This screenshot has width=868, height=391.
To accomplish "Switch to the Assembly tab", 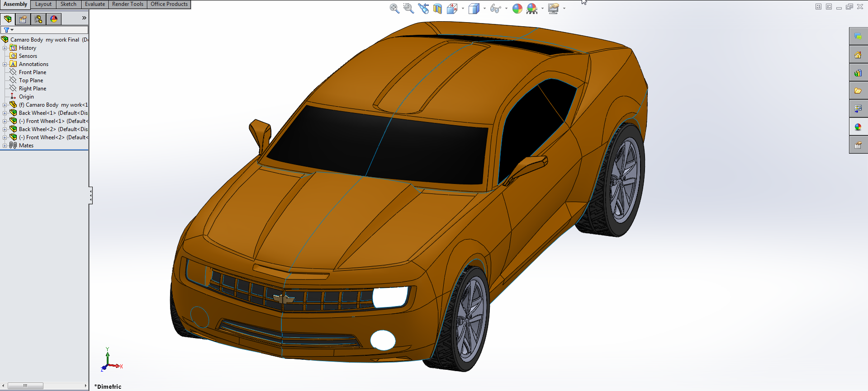I will click(15, 4).
